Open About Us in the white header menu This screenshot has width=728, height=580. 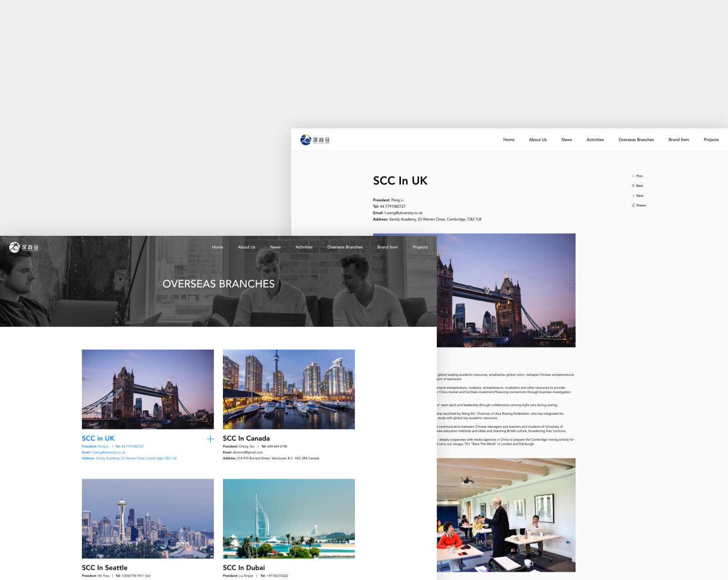pos(537,140)
